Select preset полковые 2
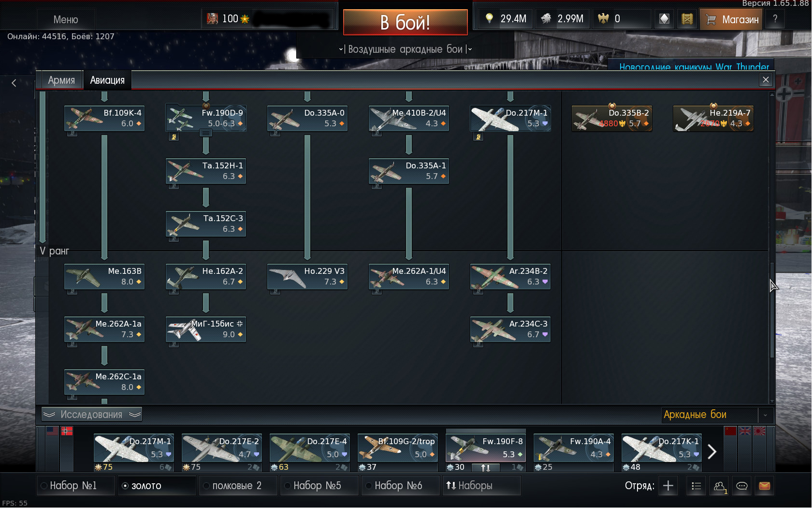The image size is (812, 508). click(x=239, y=486)
